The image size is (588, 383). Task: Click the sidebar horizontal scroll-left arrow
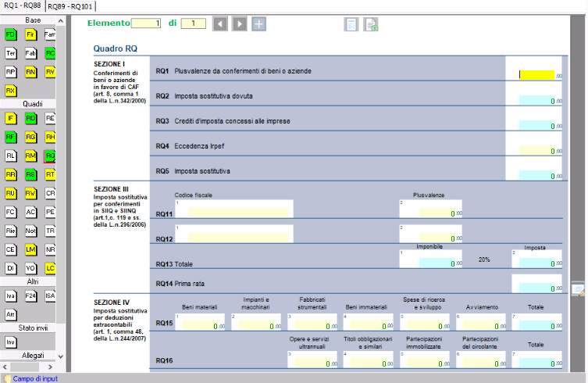[5, 367]
